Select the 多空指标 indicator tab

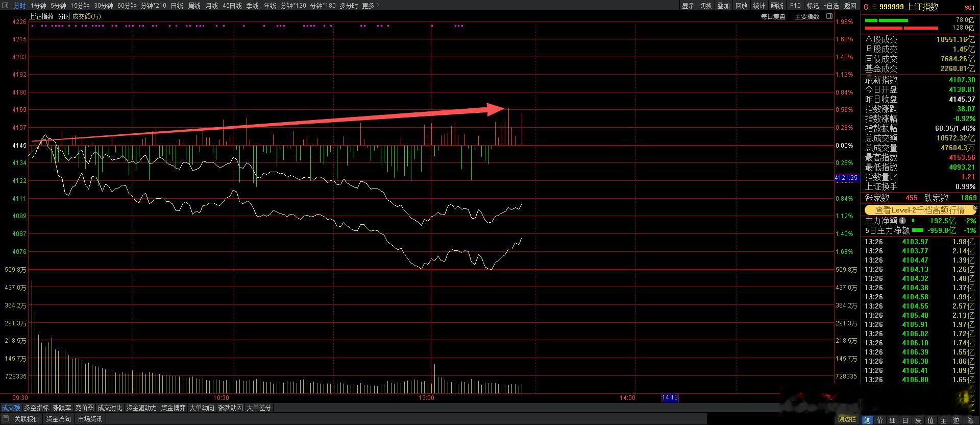[x=36, y=408]
